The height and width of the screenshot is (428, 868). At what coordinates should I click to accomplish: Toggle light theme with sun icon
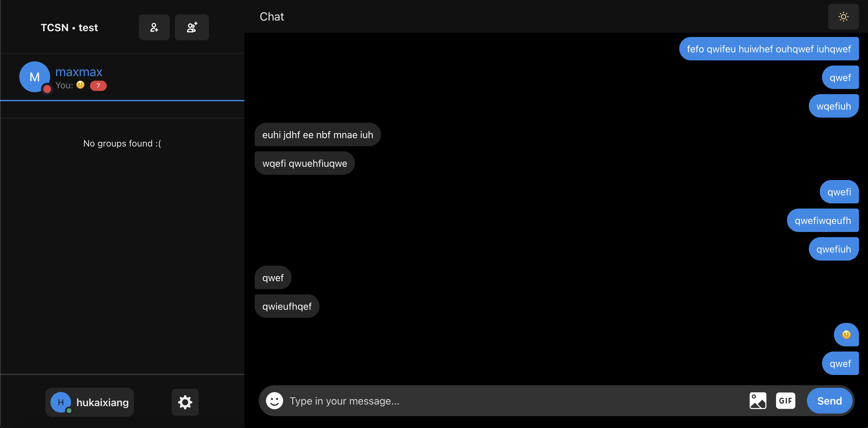(x=843, y=17)
